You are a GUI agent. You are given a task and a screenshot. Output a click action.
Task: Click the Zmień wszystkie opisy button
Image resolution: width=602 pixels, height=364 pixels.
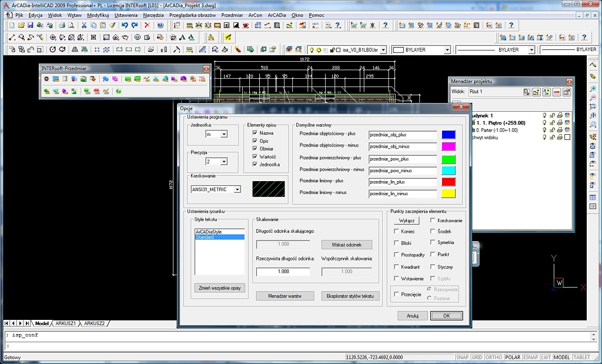coord(220,288)
